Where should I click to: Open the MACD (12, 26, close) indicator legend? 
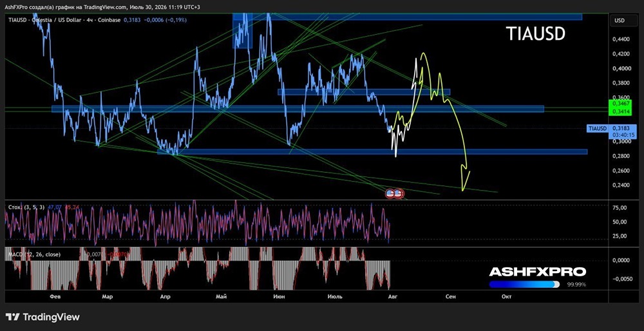[35, 254]
